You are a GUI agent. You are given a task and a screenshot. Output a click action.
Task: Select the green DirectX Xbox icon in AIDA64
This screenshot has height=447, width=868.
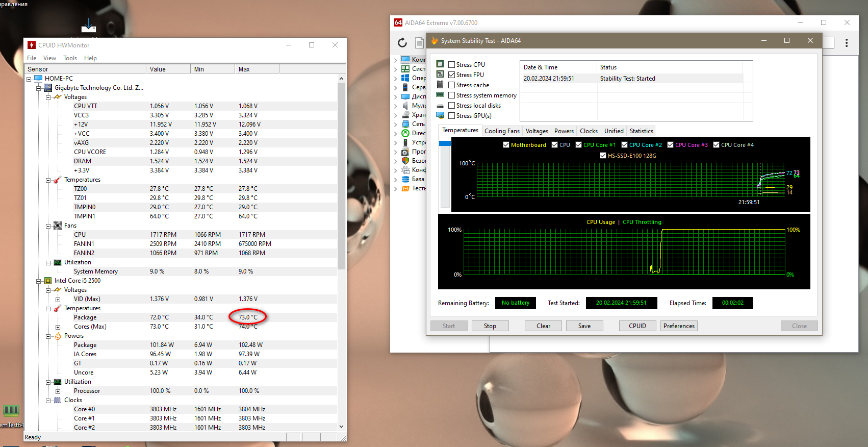(405, 133)
